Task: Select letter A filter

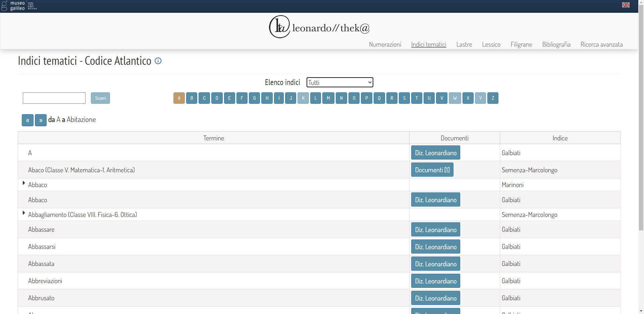Action: click(179, 98)
